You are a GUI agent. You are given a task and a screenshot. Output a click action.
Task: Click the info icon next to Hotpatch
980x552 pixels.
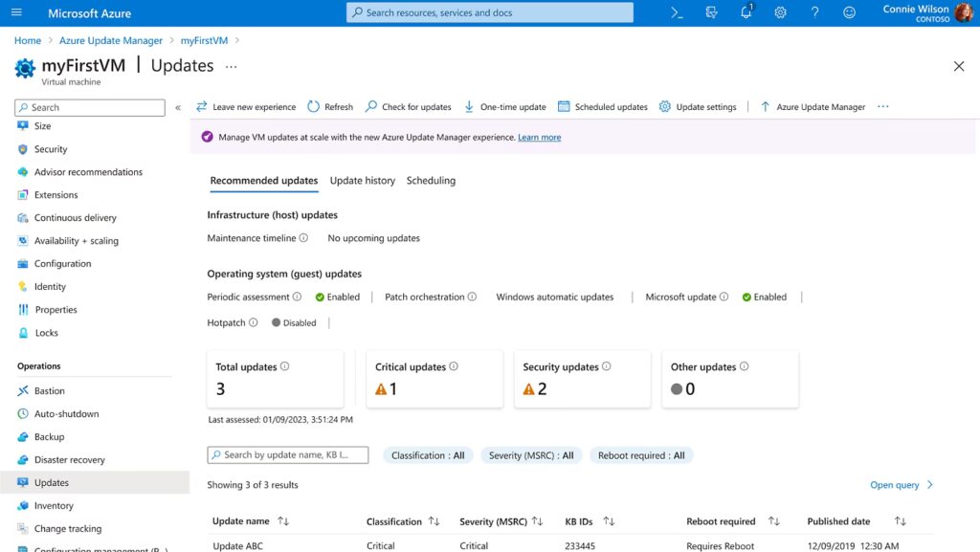tap(254, 322)
